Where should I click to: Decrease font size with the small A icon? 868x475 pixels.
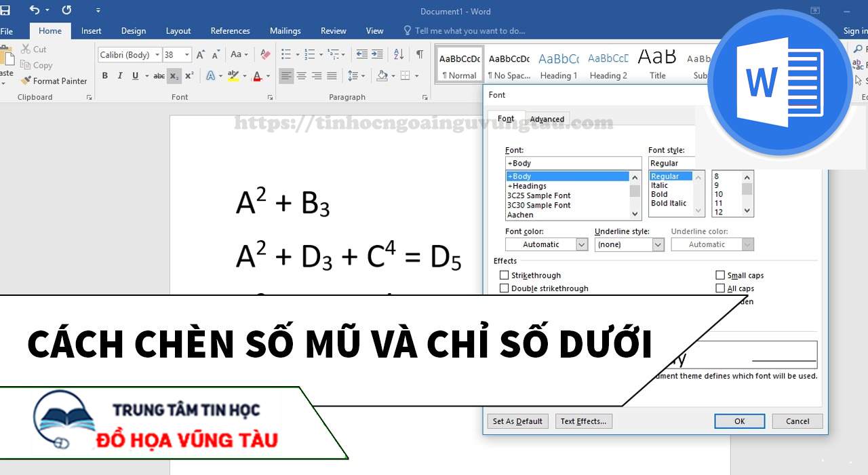tap(215, 54)
